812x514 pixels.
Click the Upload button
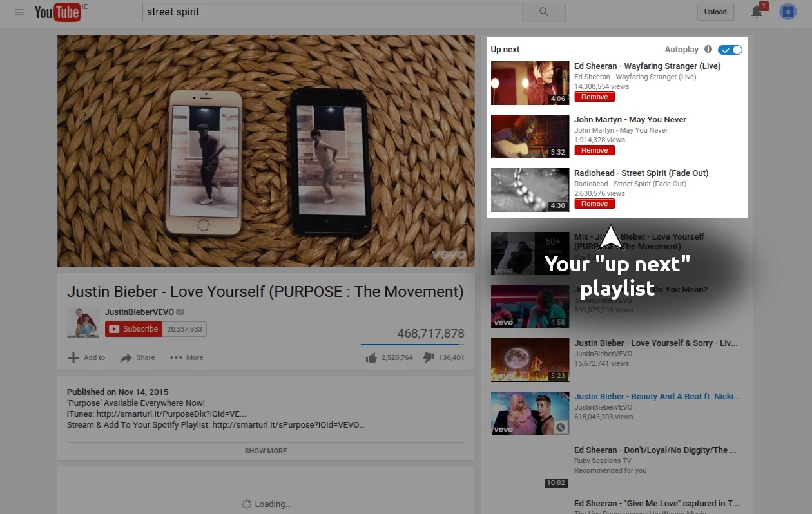[x=715, y=12]
